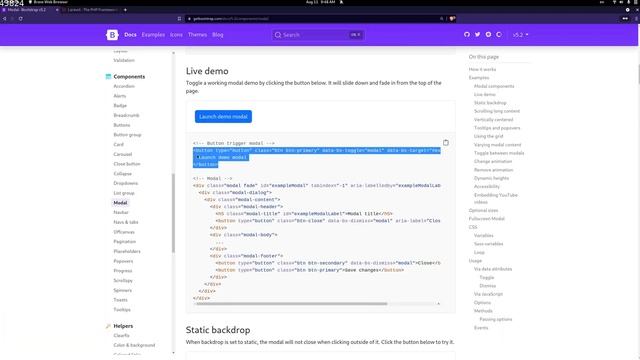The width and height of the screenshot is (640, 360).
Task: Open Pagination in the sidebar
Action: coord(124,242)
